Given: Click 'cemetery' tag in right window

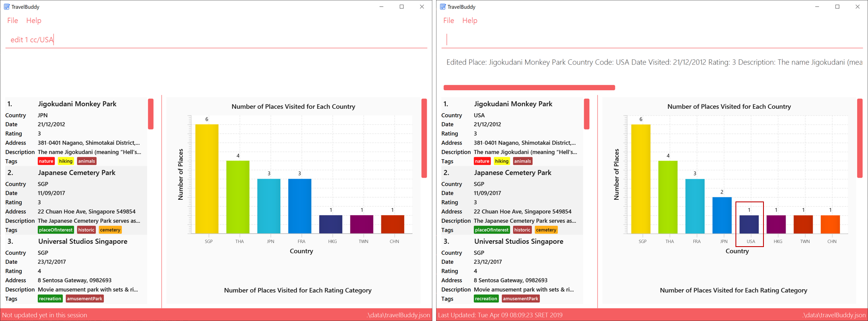Looking at the screenshot, I should click(546, 230).
